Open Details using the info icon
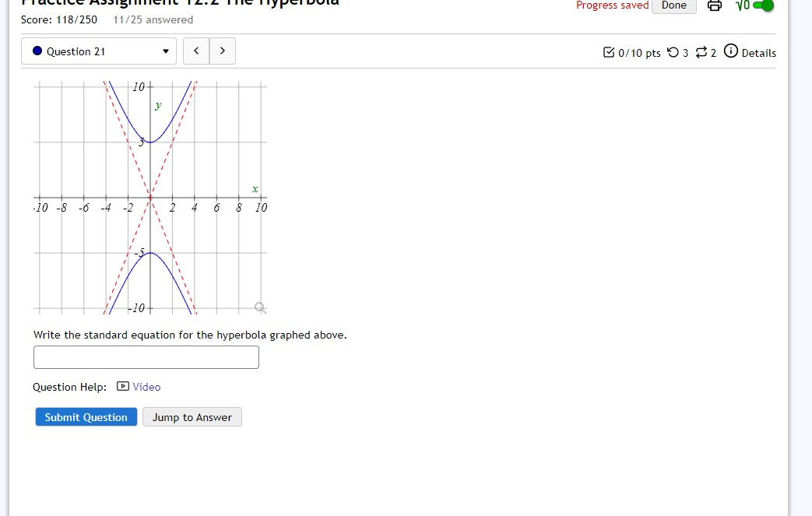812x516 pixels. click(730, 52)
